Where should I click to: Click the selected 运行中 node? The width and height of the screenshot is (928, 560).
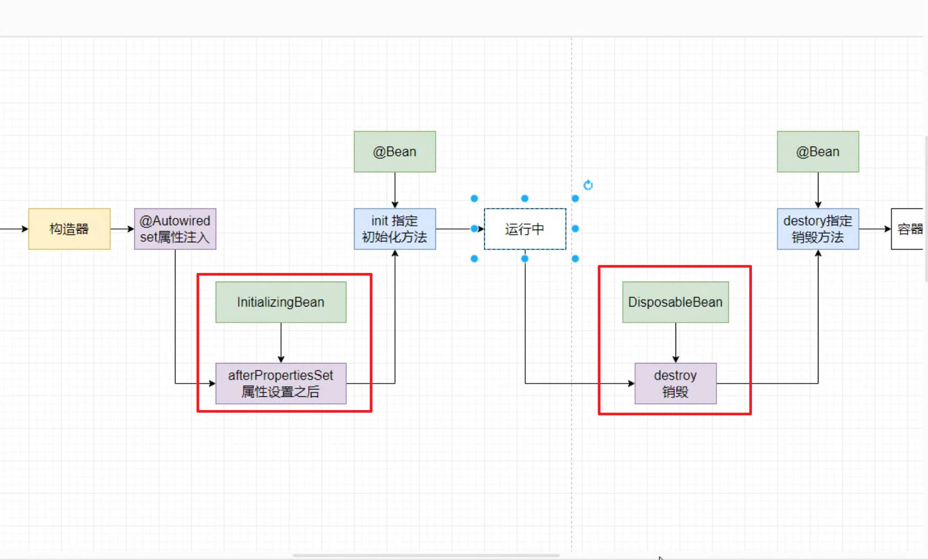pos(525,229)
